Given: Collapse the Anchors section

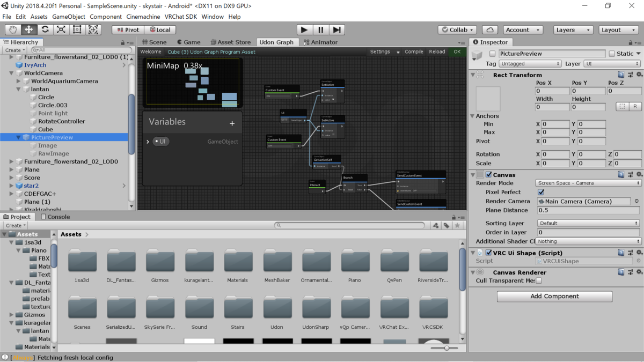Looking at the screenshot, I should pos(472,116).
